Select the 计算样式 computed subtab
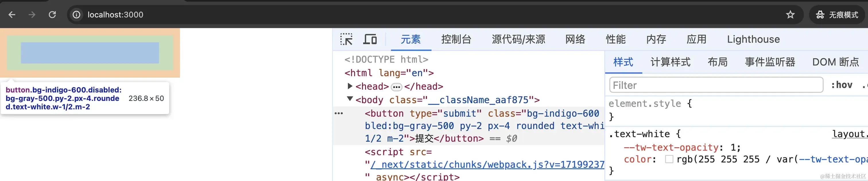This screenshot has width=868, height=181. (x=670, y=62)
